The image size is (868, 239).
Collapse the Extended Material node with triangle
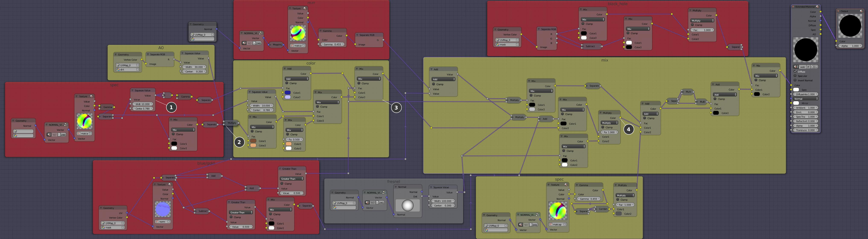pyautogui.click(x=793, y=7)
